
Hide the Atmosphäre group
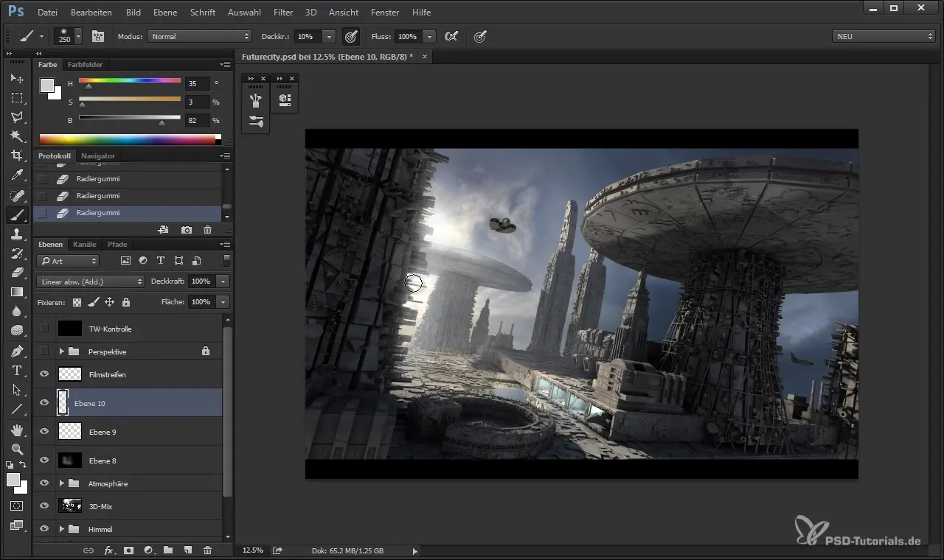click(x=44, y=483)
